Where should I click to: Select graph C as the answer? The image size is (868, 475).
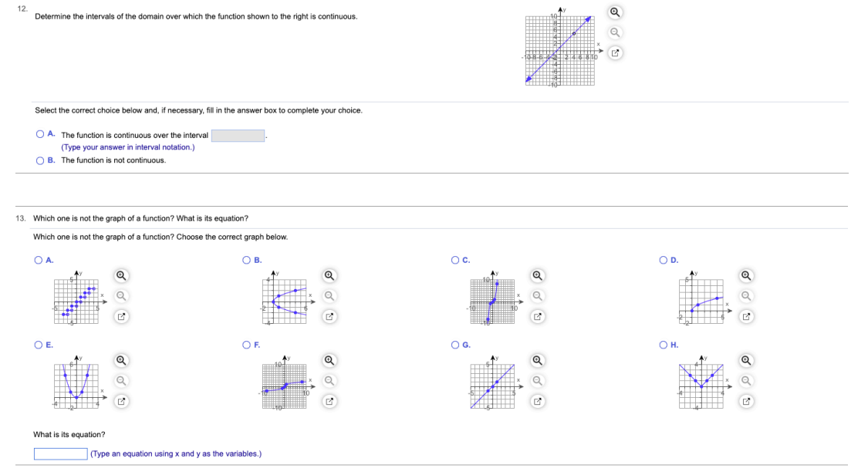(x=454, y=260)
